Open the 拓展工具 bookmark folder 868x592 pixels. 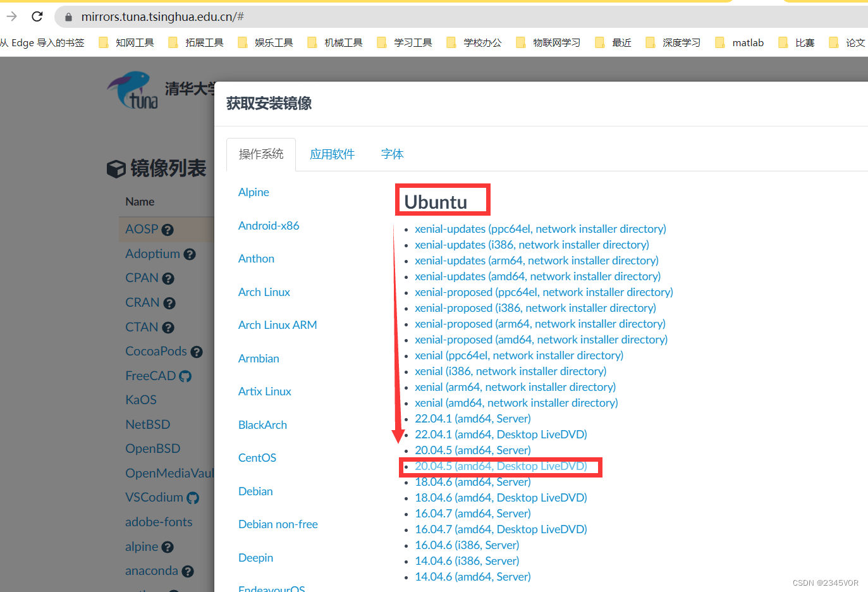[x=196, y=42]
